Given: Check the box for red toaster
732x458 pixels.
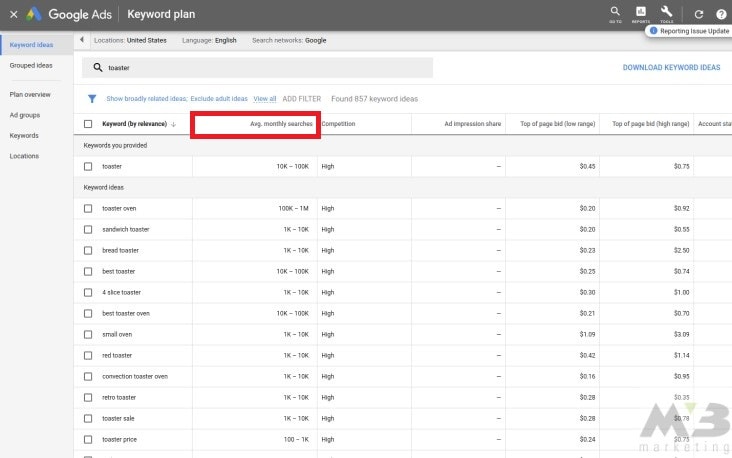Looking at the screenshot, I should click(88, 355).
